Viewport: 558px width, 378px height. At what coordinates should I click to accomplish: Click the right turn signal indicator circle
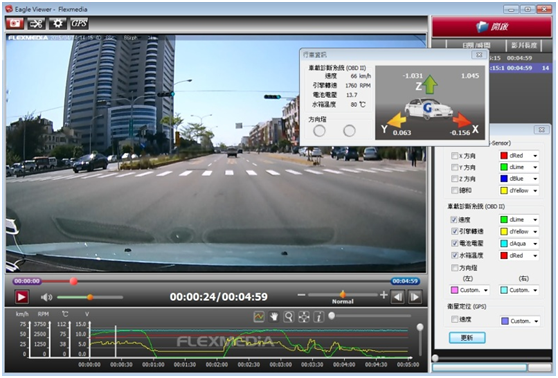point(349,131)
